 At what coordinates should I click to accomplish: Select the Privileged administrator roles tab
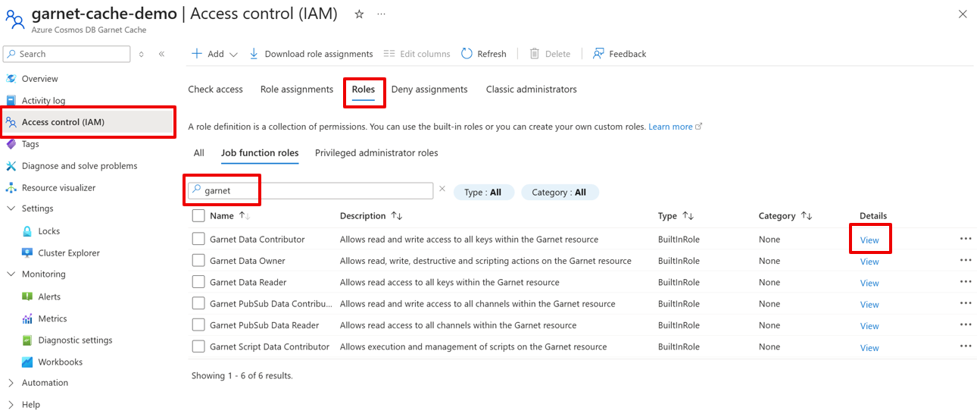pos(376,153)
